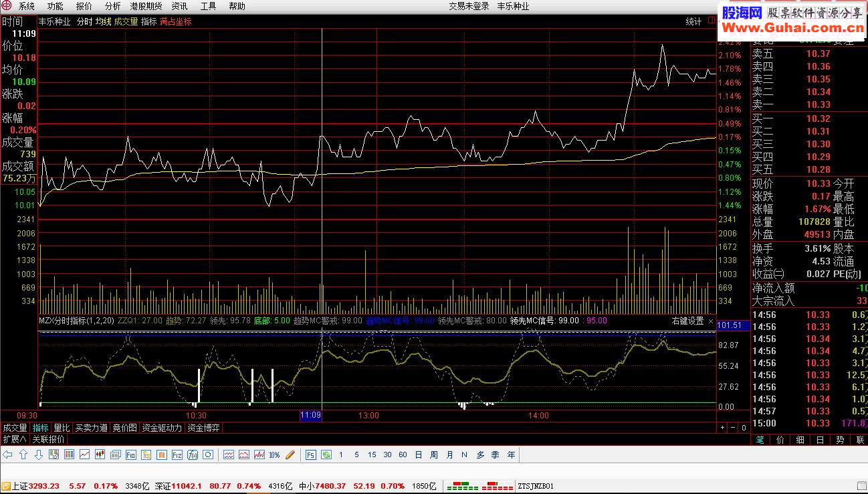The height and width of the screenshot is (494, 868).
Task: Click the multi-line wave chart icon
Action: (x=229, y=455)
